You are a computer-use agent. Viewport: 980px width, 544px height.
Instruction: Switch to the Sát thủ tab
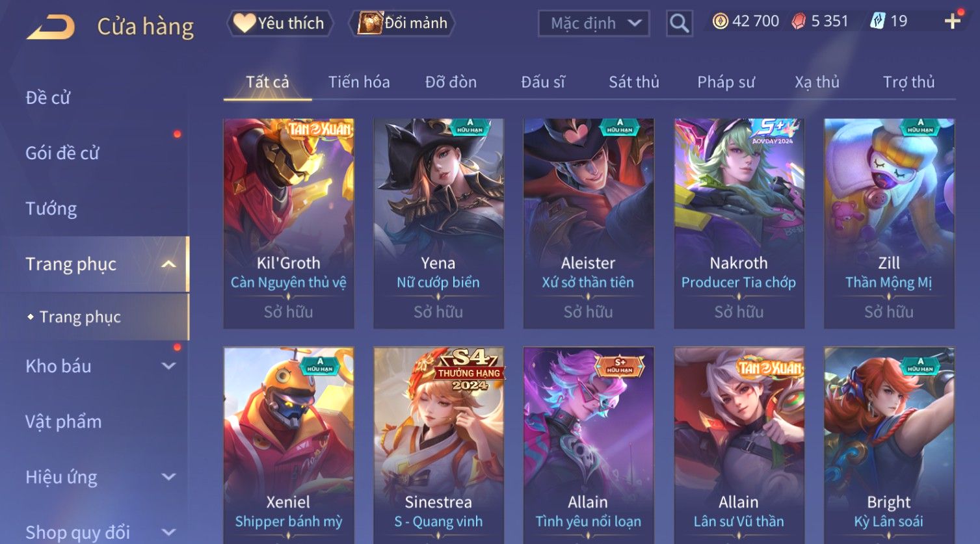point(633,82)
